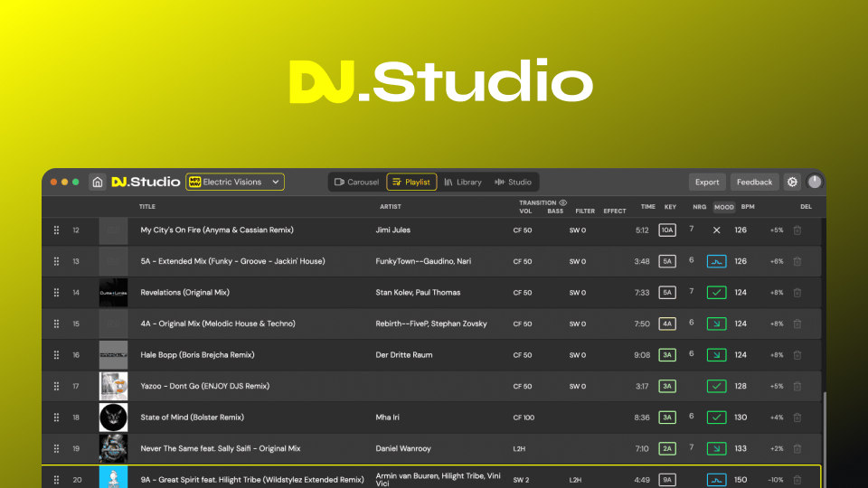Image resolution: width=868 pixels, height=488 pixels.
Task: Open the settings gear icon
Action: coord(792,182)
